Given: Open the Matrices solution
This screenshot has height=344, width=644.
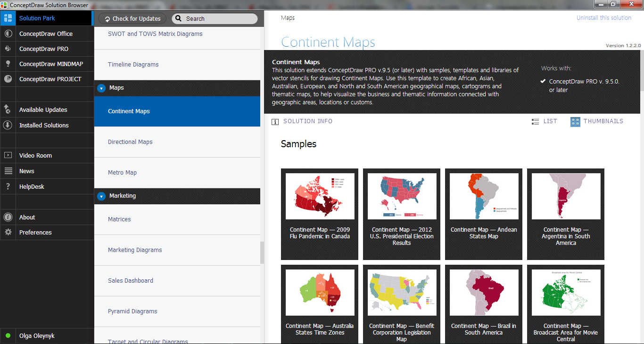Looking at the screenshot, I should tap(177, 219).
